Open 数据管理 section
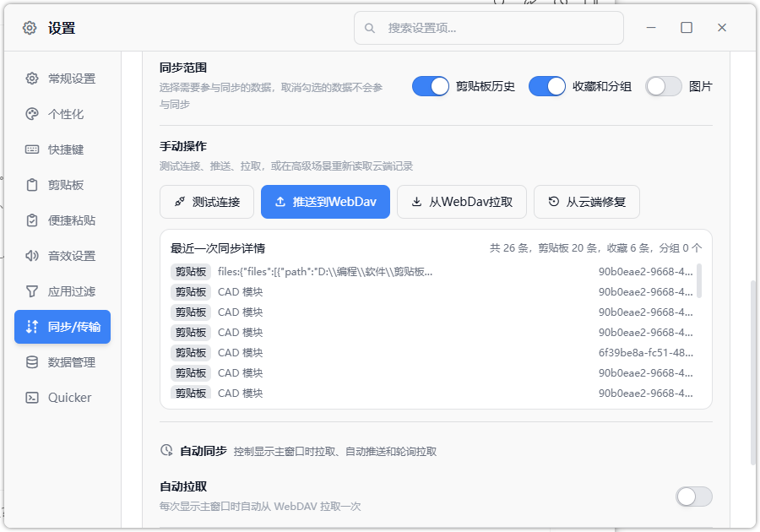The image size is (760, 532). [x=62, y=362]
